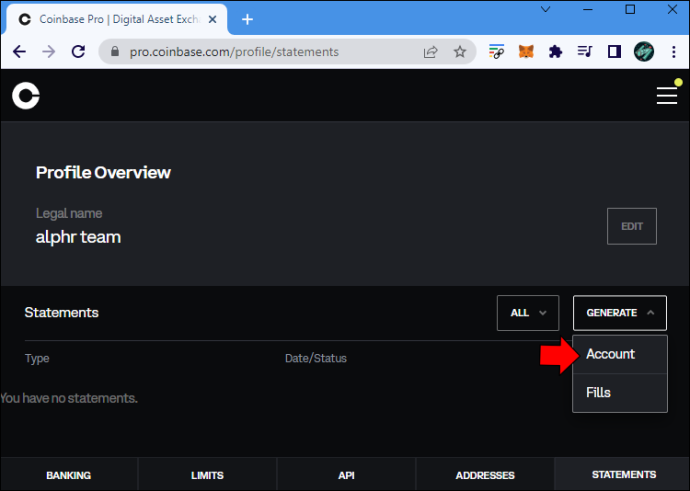Open the ALL filter dropdown

(x=528, y=313)
